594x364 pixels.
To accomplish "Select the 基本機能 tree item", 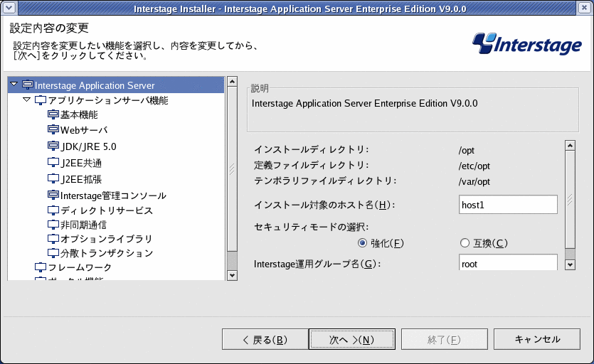I will tap(79, 114).
